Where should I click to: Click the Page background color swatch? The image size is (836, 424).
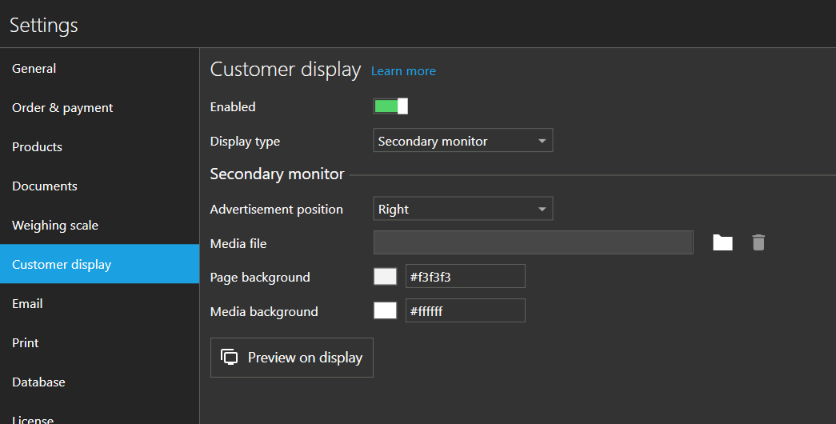click(385, 276)
